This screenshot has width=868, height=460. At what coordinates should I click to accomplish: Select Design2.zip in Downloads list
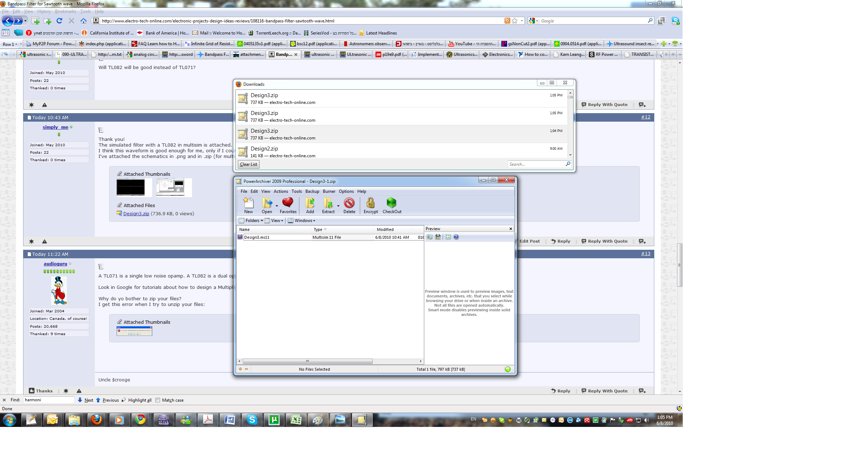coord(401,152)
